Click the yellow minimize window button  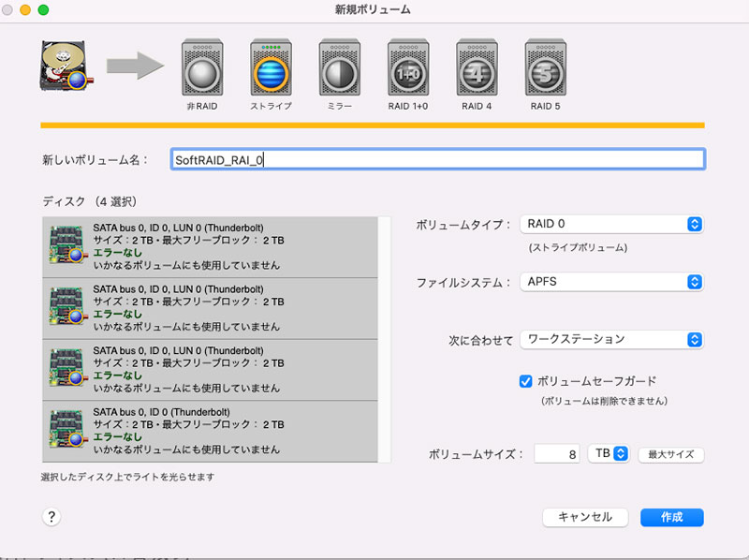tap(25, 10)
